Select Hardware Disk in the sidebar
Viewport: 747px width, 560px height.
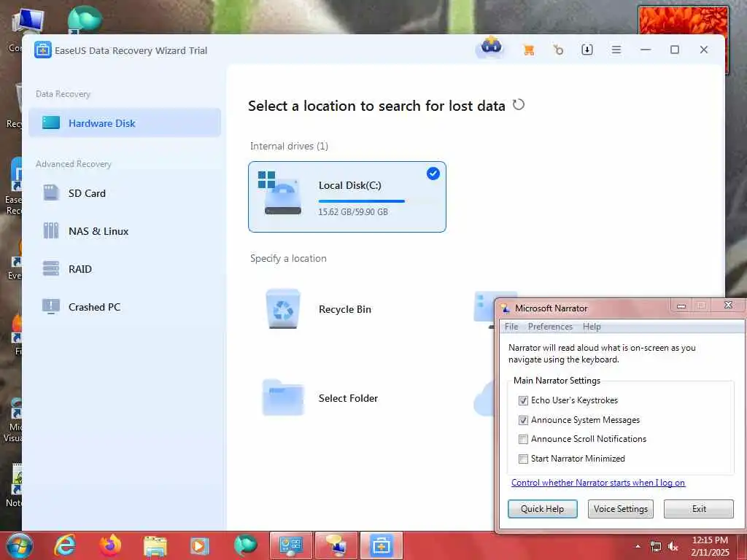(x=124, y=122)
